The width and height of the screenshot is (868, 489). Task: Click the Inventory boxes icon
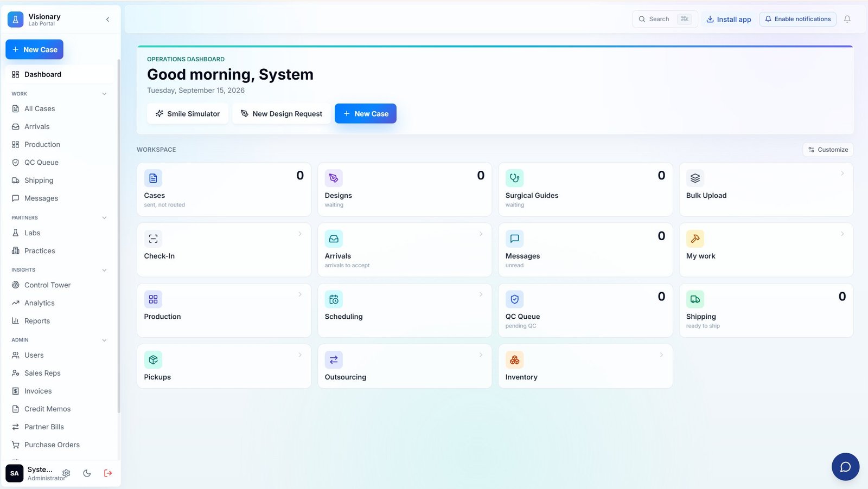pyautogui.click(x=514, y=359)
